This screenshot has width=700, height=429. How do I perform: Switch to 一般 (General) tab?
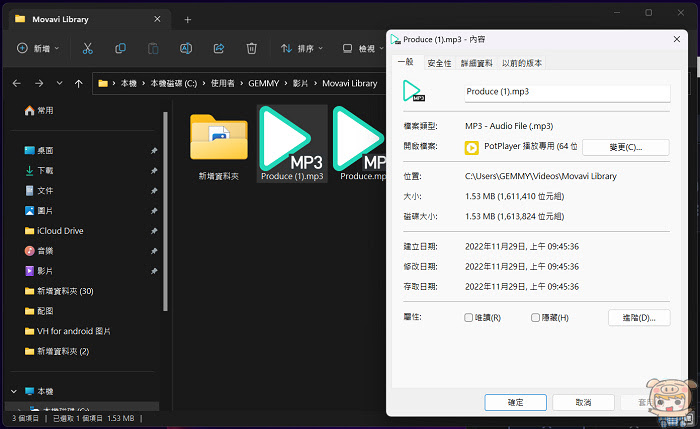[x=406, y=62]
